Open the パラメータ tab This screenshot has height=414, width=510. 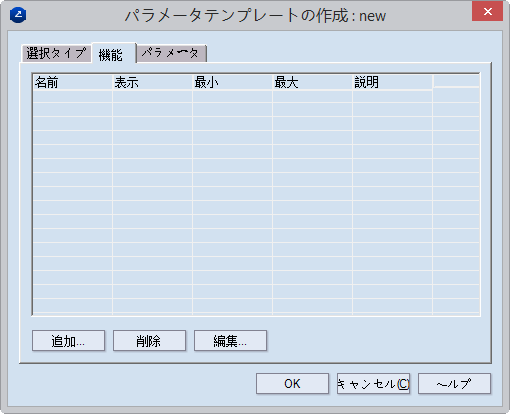click(x=171, y=53)
